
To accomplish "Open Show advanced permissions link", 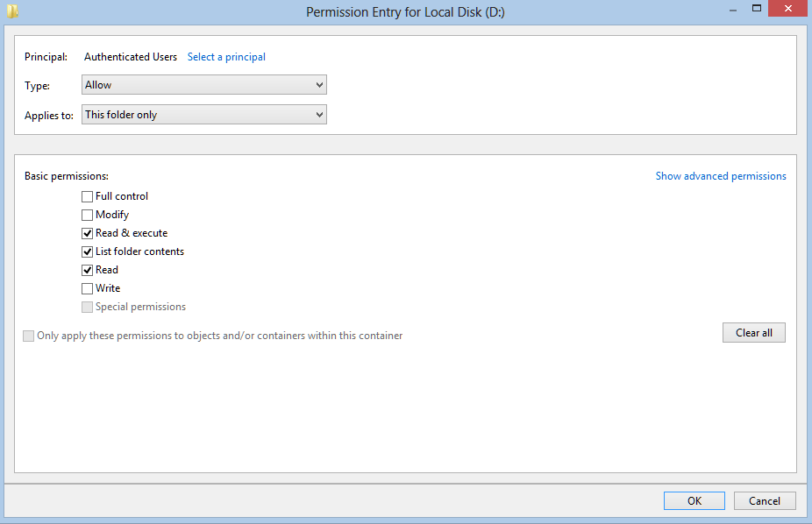I will click(721, 176).
